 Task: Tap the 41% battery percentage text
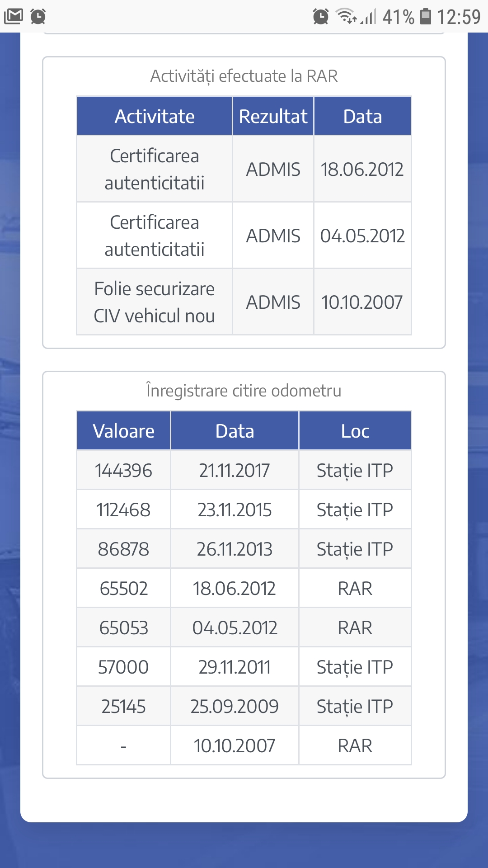pos(398,17)
